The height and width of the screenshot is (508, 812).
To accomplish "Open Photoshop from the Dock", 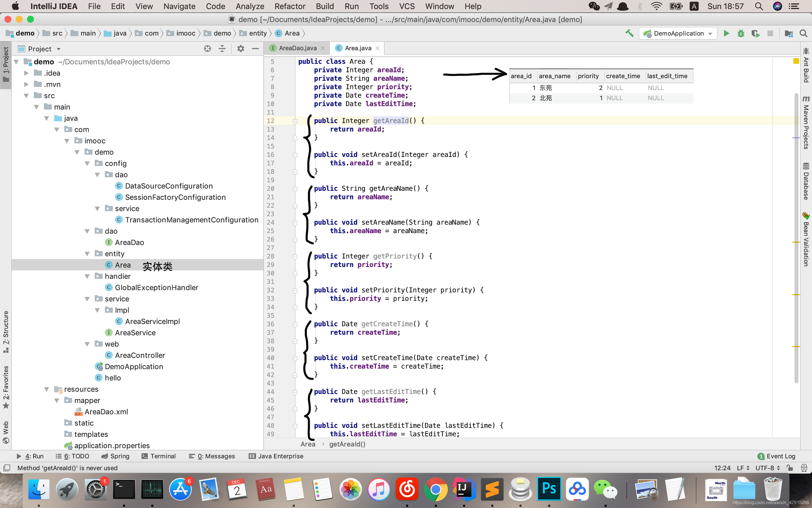I will coord(549,489).
